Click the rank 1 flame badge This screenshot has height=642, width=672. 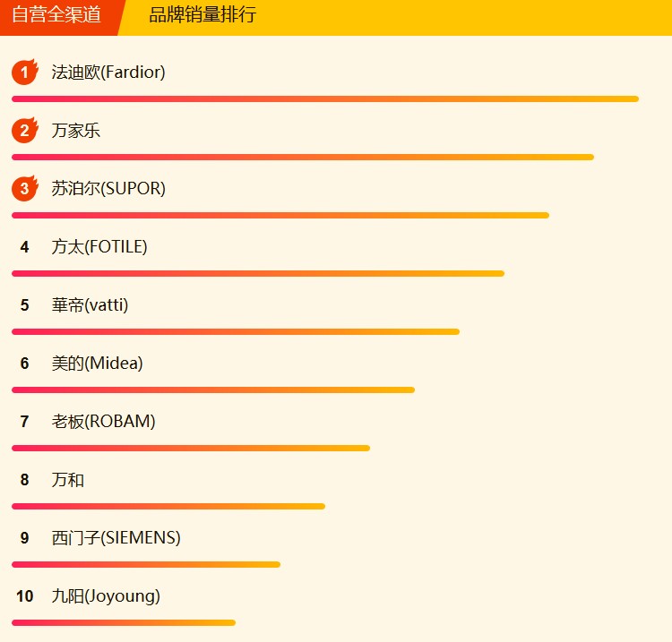pos(25,73)
